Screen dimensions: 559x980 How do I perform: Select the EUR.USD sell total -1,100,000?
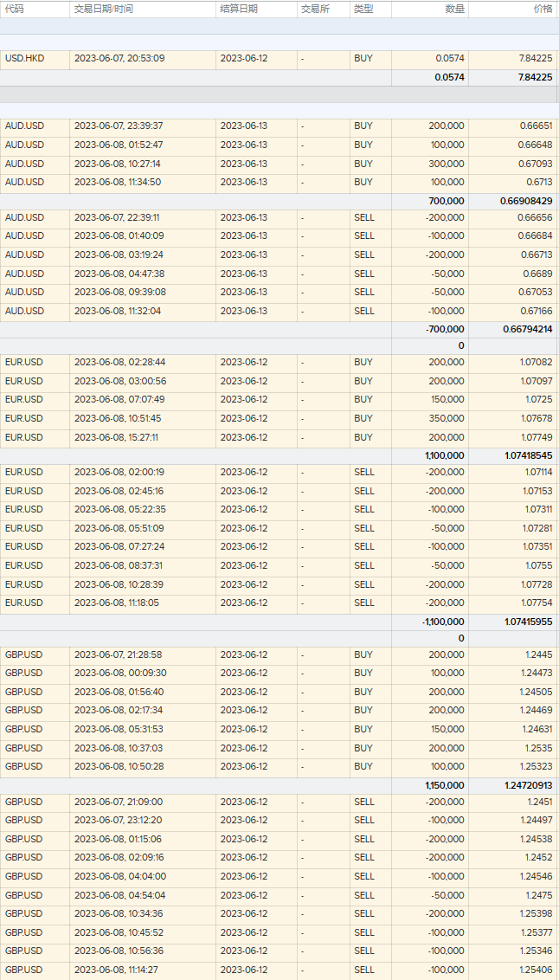tap(444, 622)
